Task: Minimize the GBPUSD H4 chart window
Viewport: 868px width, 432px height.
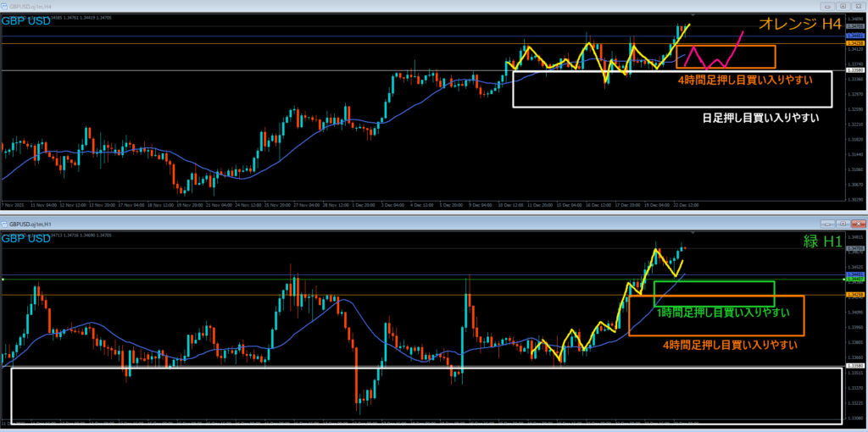Action: click(829, 7)
